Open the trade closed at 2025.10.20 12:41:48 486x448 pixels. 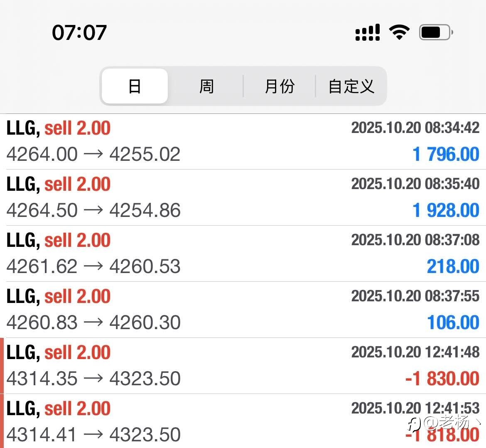[x=243, y=366]
